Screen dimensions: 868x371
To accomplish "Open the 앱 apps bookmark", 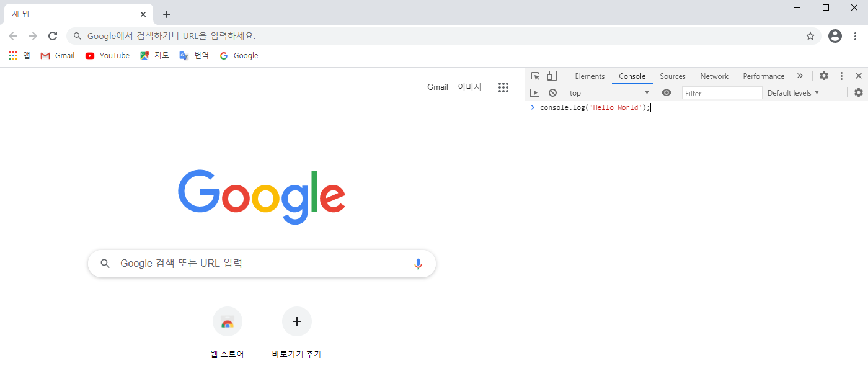I will click(x=19, y=55).
